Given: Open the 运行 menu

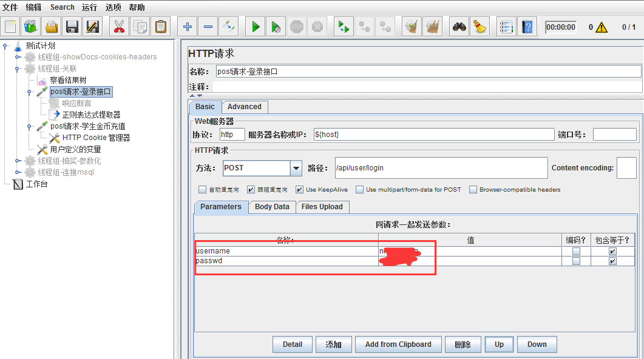Looking at the screenshot, I should point(90,7).
